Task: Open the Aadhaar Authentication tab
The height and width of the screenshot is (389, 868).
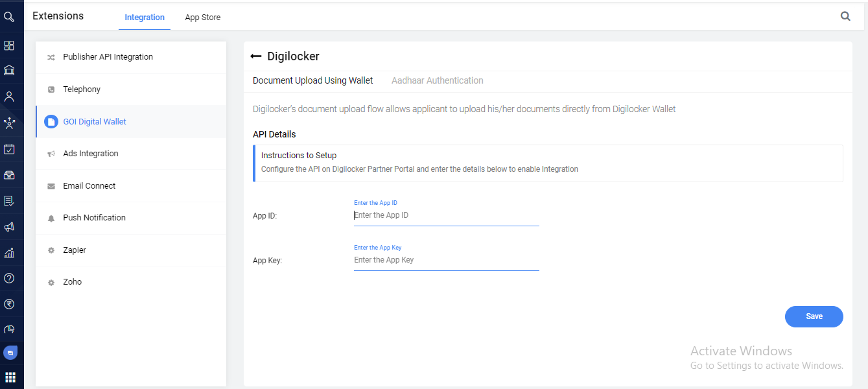Action: click(x=437, y=81)
